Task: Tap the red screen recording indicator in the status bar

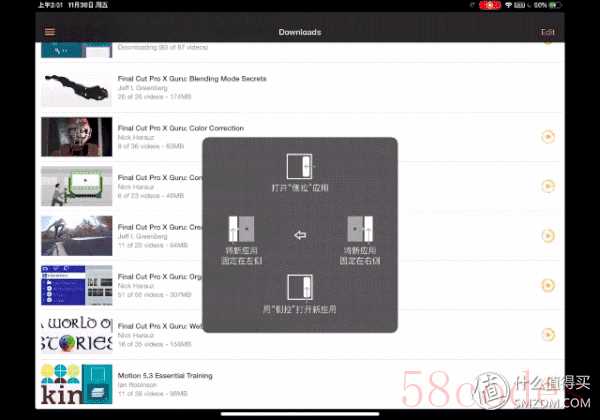Action: click(490, 5)
